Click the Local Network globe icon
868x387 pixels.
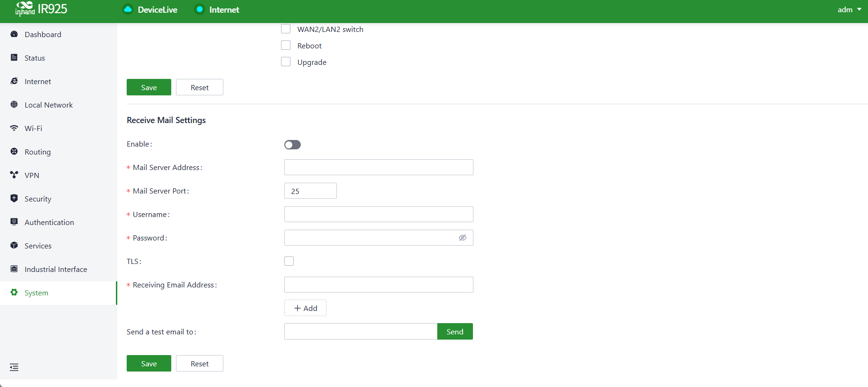(x=14, y=105)
